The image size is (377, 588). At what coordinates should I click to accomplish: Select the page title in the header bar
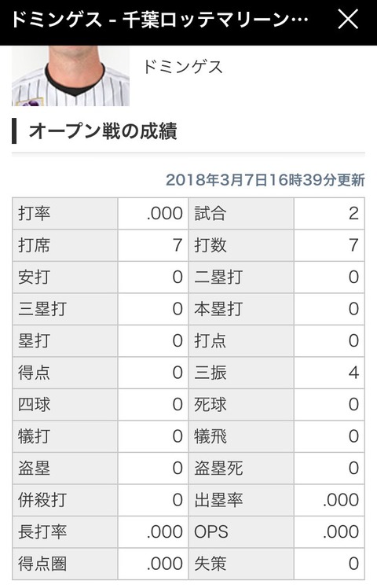[x=159, y=20]
